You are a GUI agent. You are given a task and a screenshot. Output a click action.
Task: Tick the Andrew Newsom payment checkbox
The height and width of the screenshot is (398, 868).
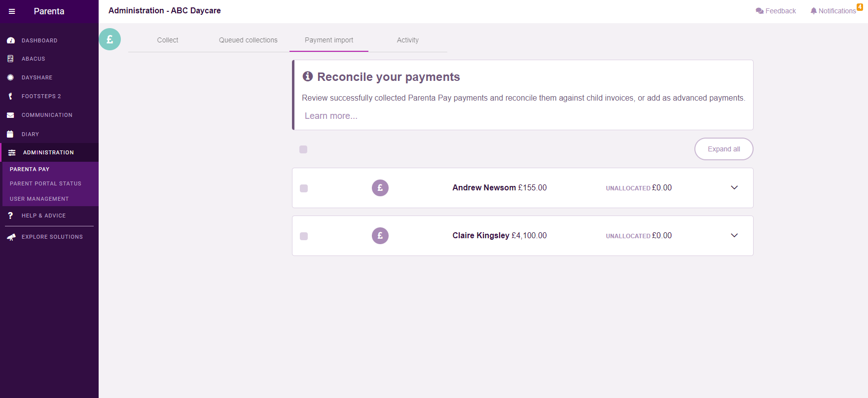304,188
